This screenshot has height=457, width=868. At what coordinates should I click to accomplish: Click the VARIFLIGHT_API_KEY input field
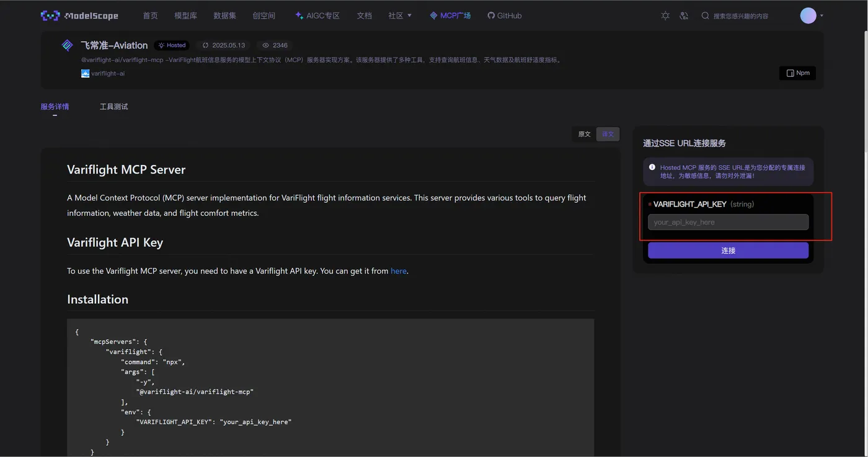728,222
